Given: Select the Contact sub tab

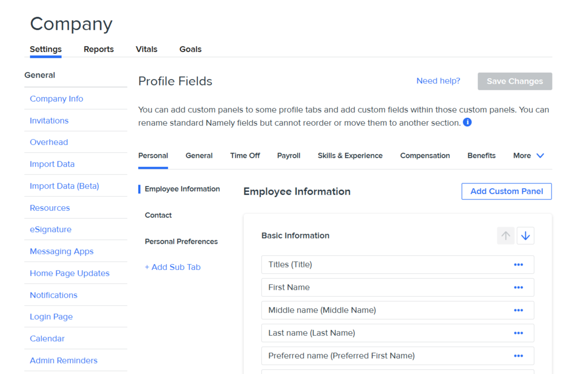Looking at the screenshot, I should click(158, 215).
